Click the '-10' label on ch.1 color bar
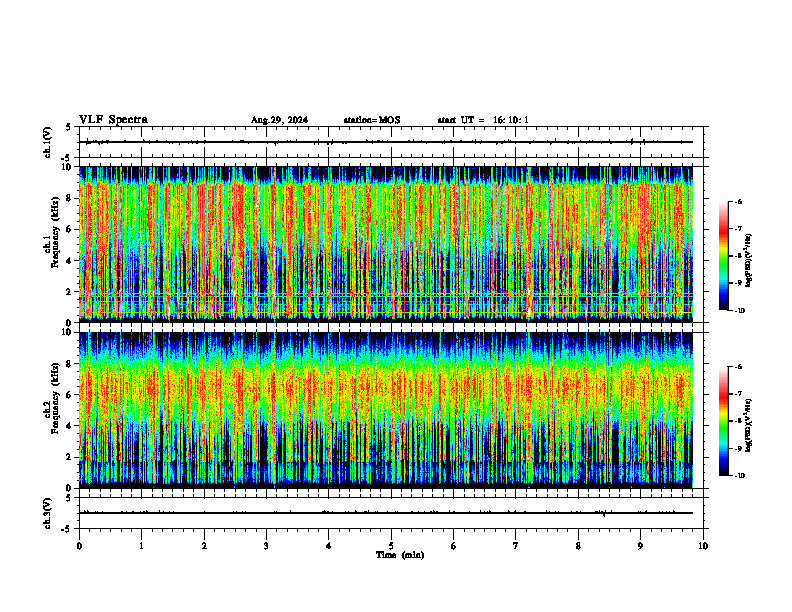 tap(740, 311)
